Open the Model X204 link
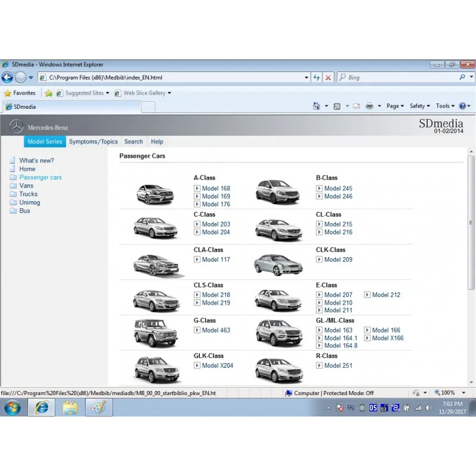This screenshot has width=476, height=476. (x=217, y=365)
